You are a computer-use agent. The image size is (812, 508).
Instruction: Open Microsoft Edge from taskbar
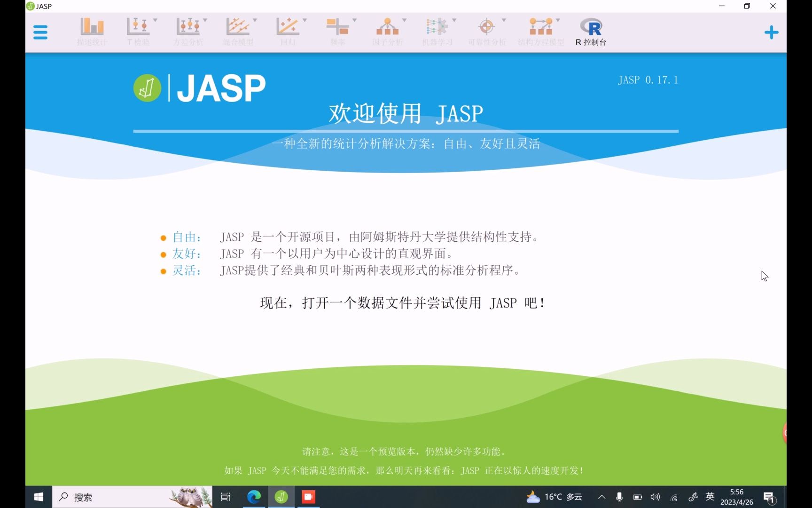click(x=254, y=497)
